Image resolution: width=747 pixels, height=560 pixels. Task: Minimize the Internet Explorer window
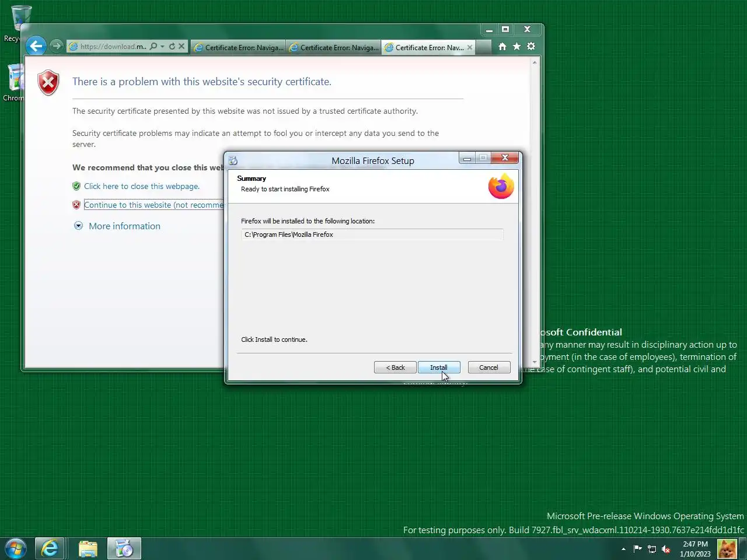click(489, 29)
